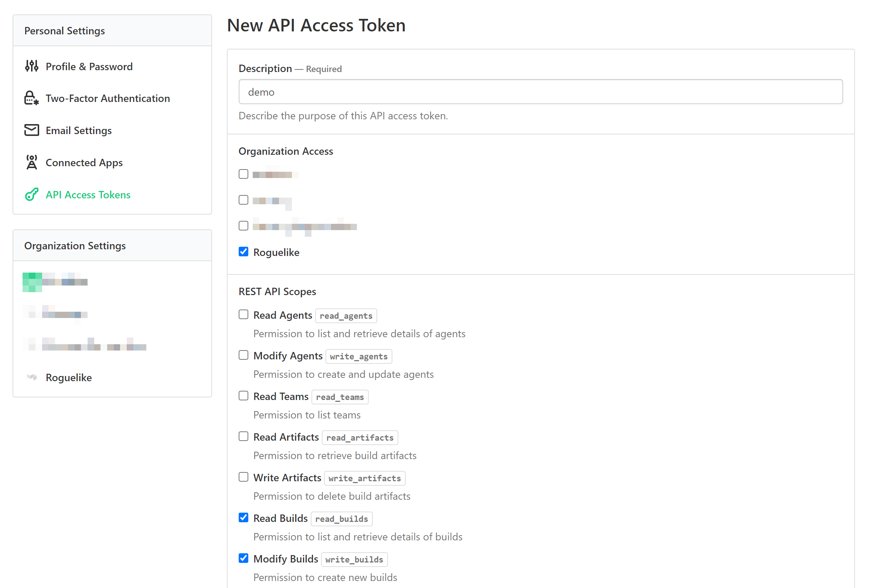Select the API Access Tokens key icon

31,194
